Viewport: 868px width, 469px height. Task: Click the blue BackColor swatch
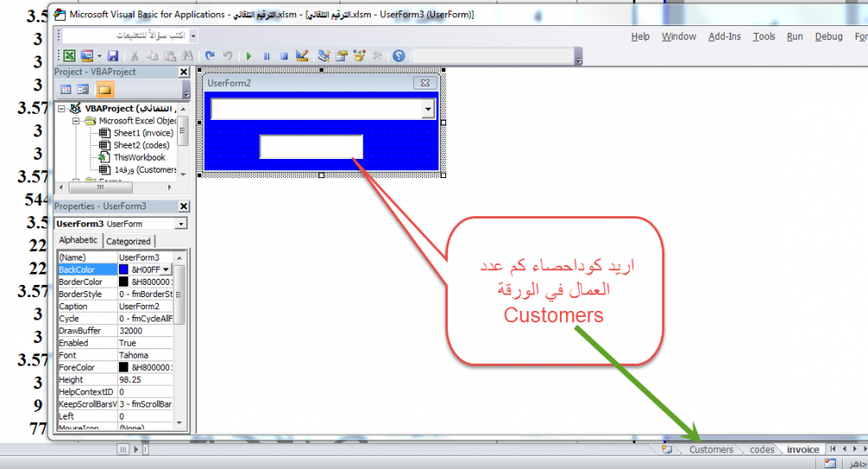point(123,269)
